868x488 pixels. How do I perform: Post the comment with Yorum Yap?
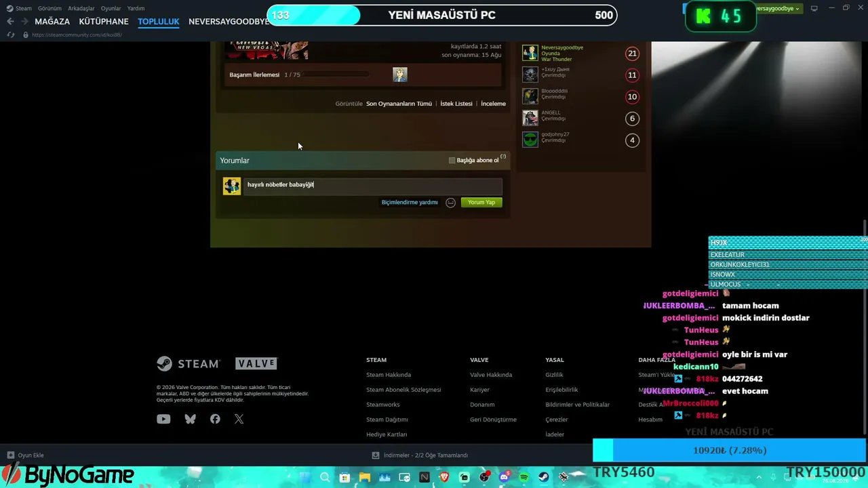coord(481,203)
